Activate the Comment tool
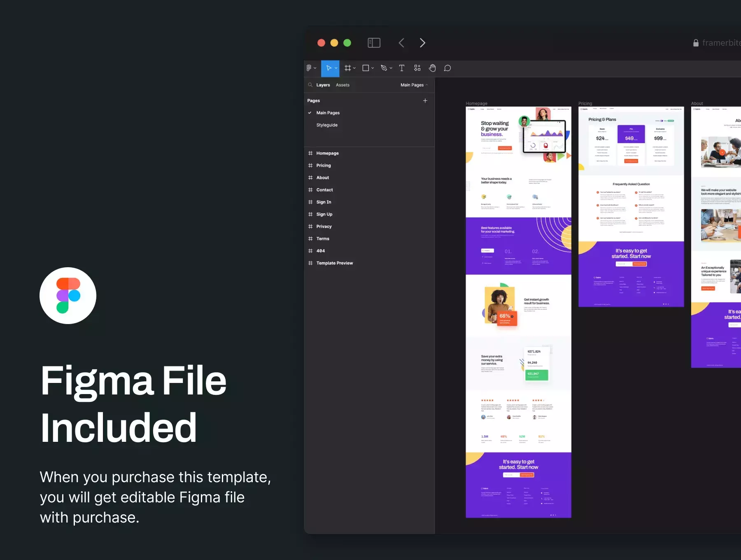The height and width of the screenshot is (560, 741). [447, 68]
